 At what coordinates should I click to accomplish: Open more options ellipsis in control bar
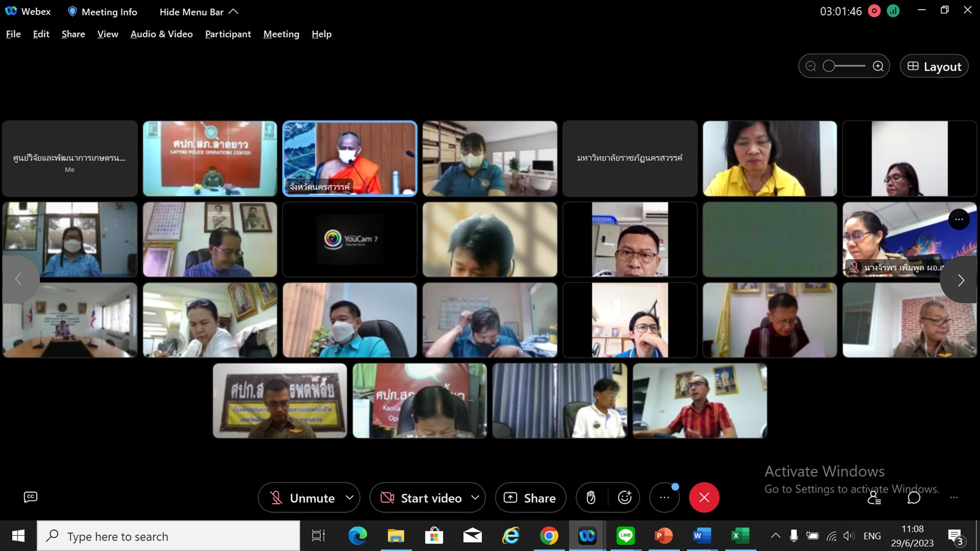click(x=664, y=498)
